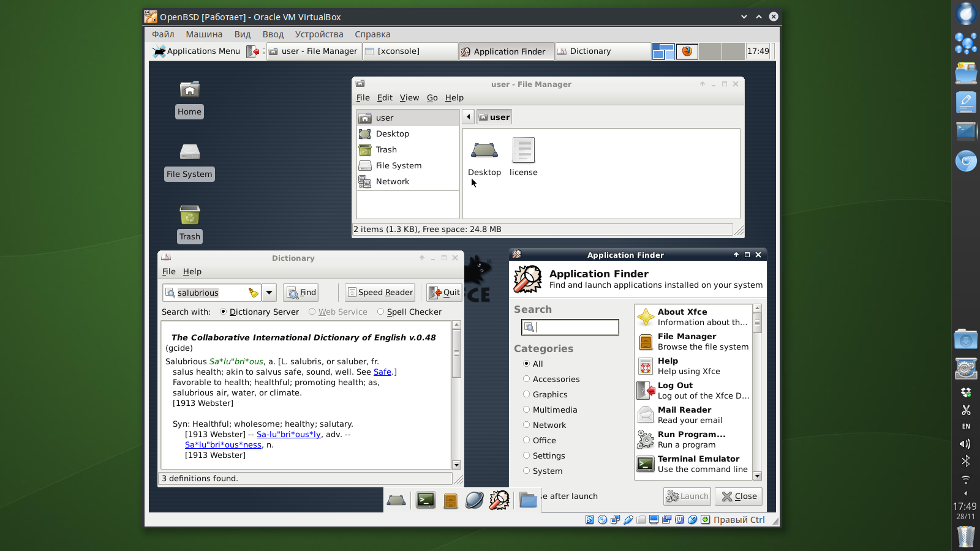
Task: Select the All category radio button
Action: point(527,364)
